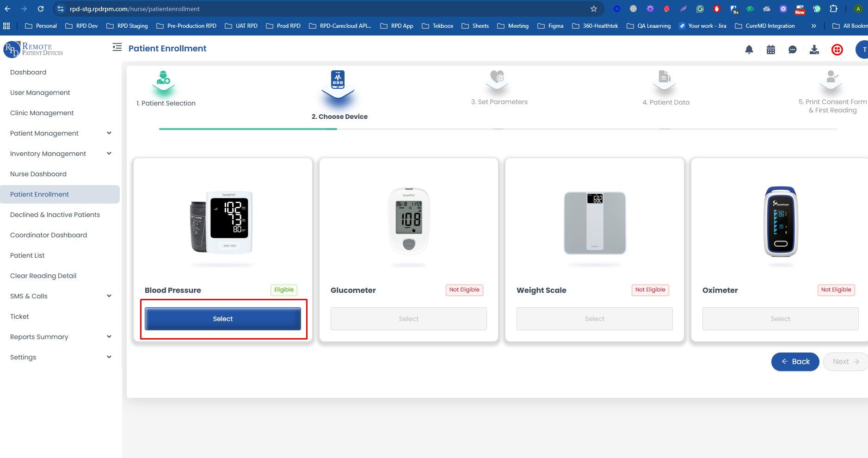Open Nurse Dashboard from sidebar
Viewport: 868px width, 458px height.
coord(38,174)
